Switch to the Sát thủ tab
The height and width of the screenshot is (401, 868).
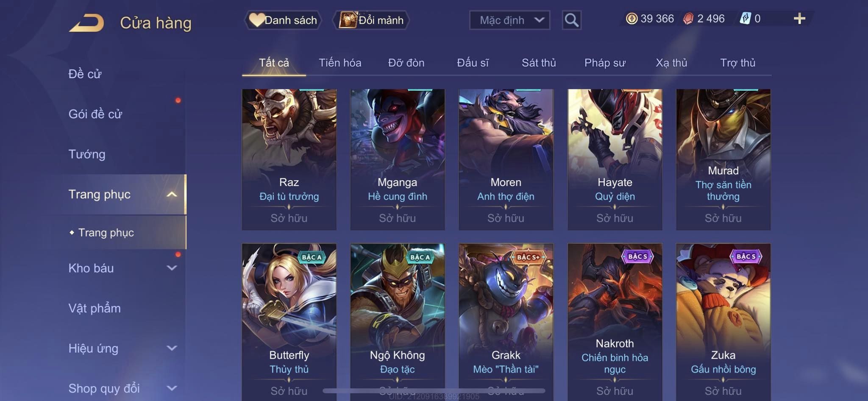[x=538, y=63]
